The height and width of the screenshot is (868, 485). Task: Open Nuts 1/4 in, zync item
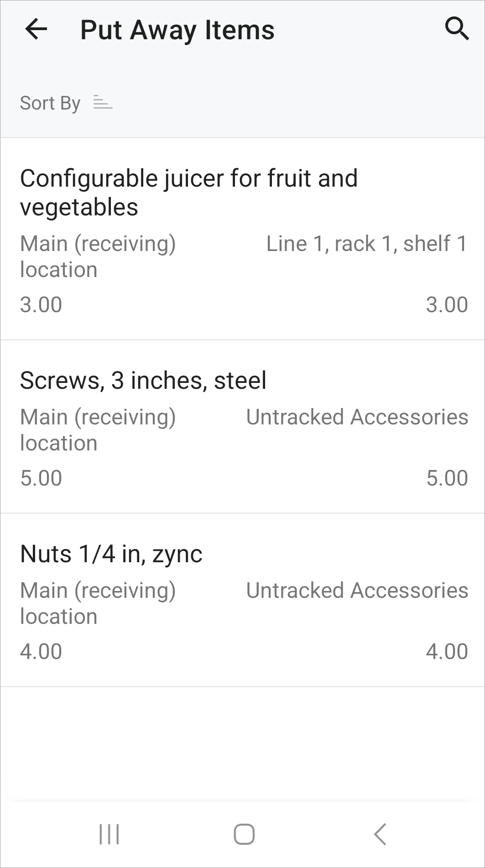242,600
